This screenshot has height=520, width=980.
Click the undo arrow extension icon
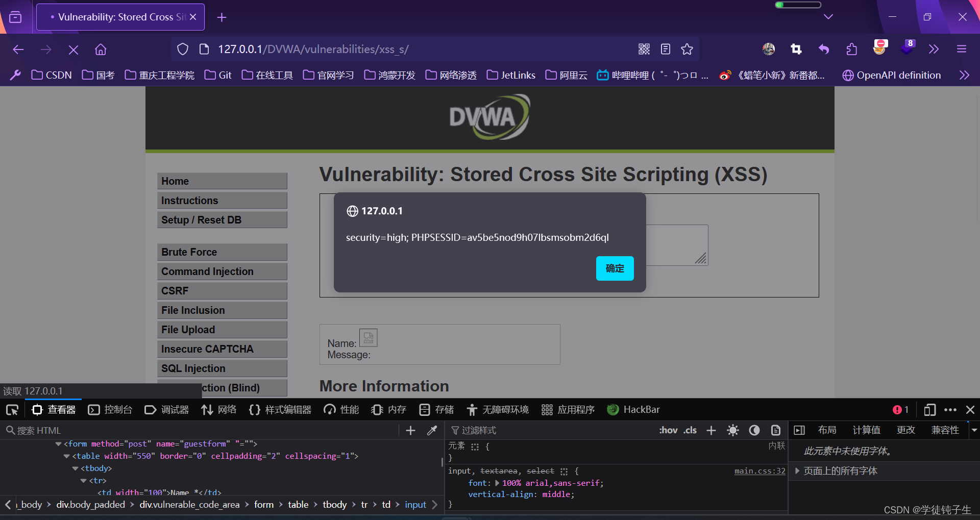coord(824,49)
